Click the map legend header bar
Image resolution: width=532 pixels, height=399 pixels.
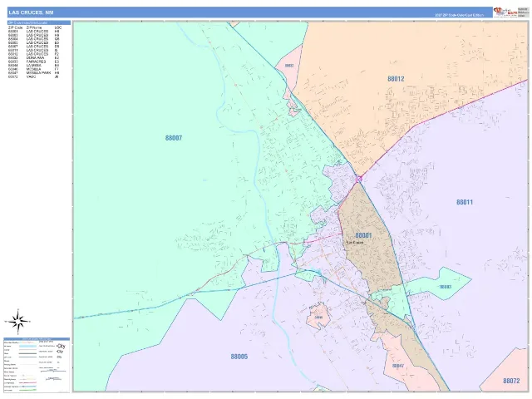coord(37,339)
